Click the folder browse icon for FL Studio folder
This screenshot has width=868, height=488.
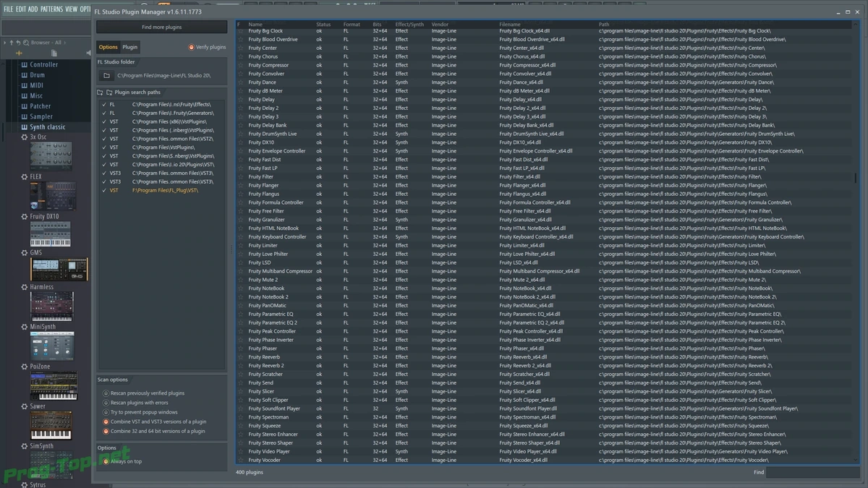(x=106, y=75)
